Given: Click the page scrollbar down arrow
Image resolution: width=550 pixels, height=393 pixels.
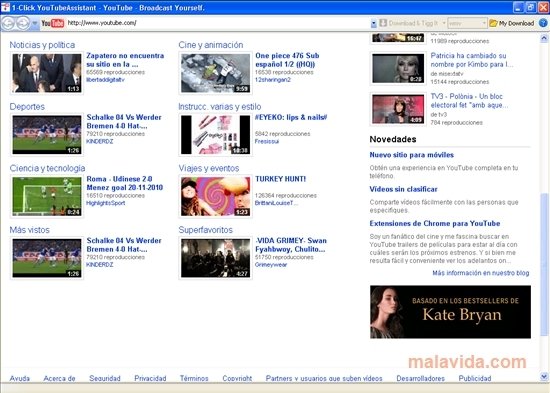Looking at the screenshot, I should 544,377.
